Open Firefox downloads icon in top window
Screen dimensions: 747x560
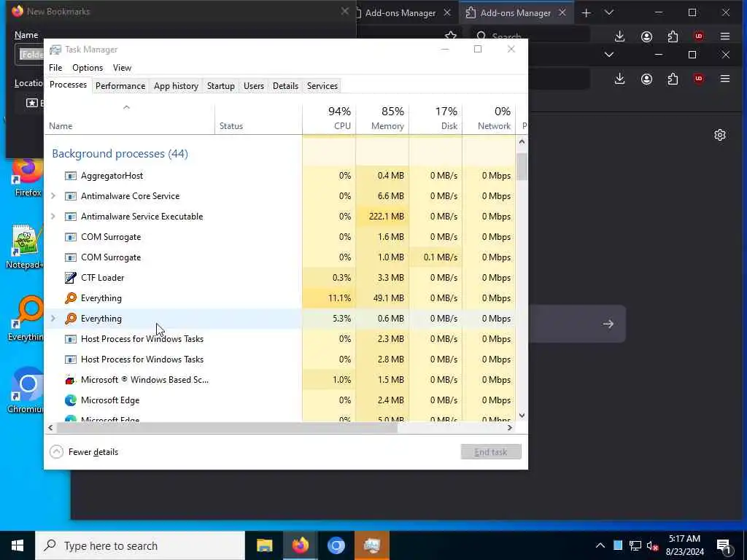pos(620,36)
